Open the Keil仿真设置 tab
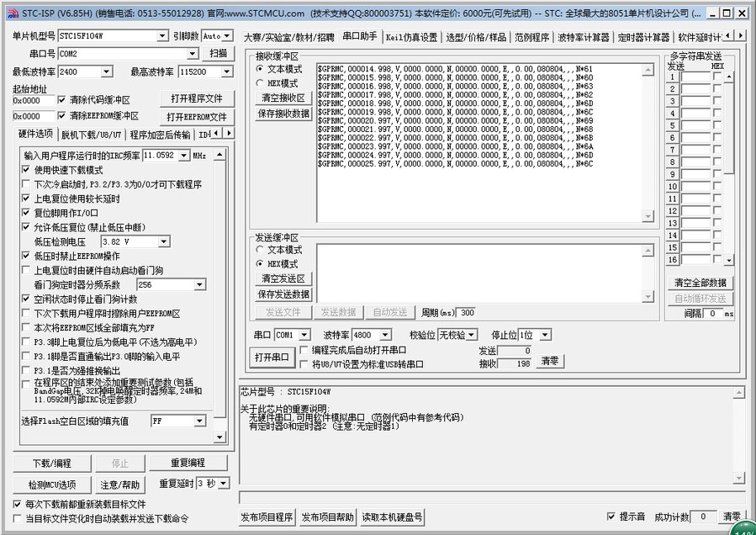 click(411, 37)
